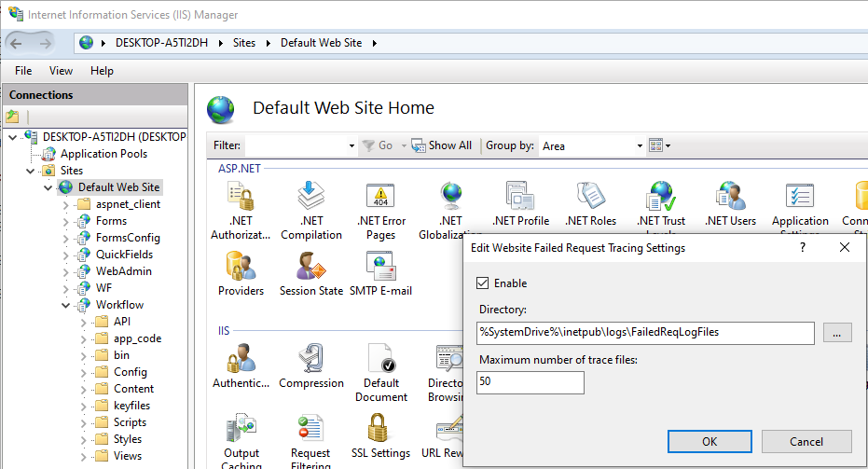Expand the aspnet_client folder node
The height and width of the screenshot is (469, 868).
coord(66,205)
